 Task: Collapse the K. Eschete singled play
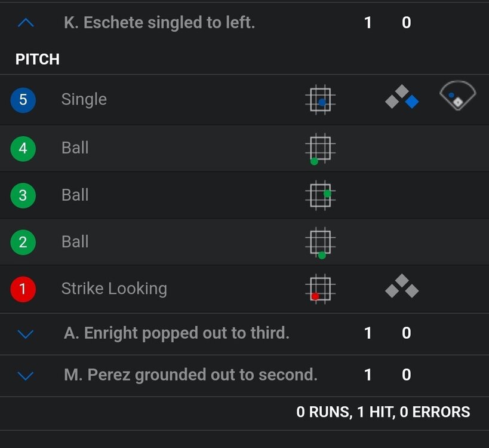point(26,23)
